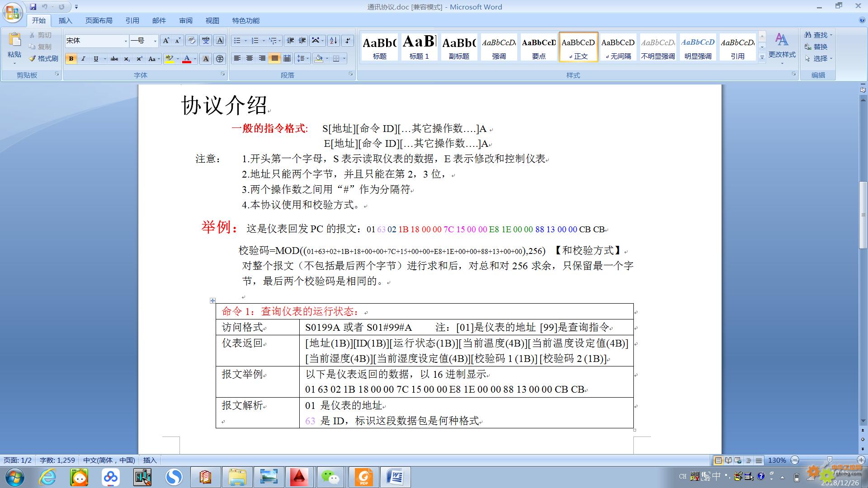The image size is (868, 488).
Task: Toggle Justify alignment
Action: pyautogui.click(x=274, y=58)
